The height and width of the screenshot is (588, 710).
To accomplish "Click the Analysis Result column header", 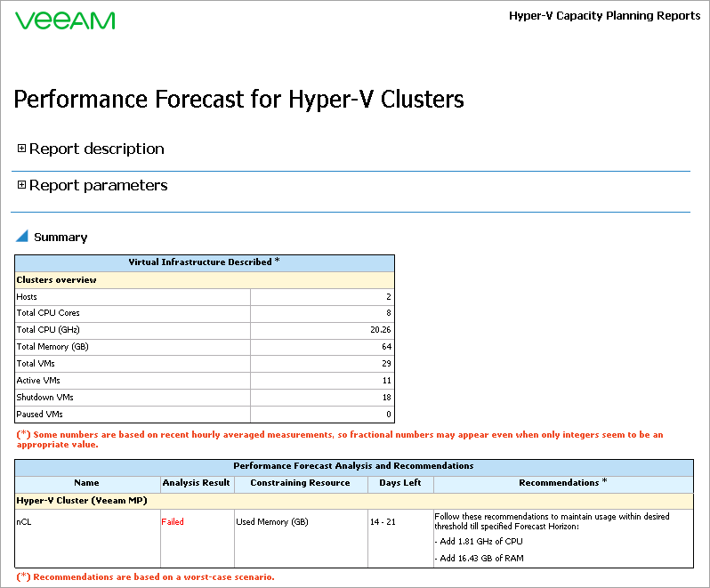I will [197, 483].
